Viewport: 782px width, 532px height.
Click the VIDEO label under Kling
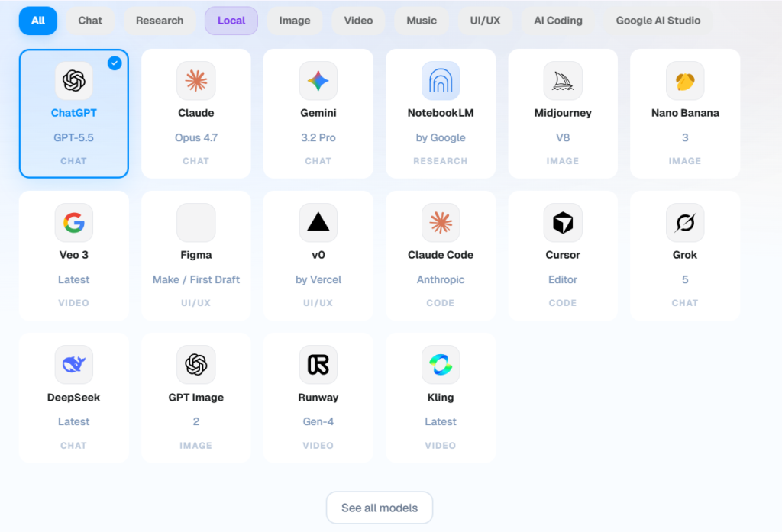[x=441, y=446]
